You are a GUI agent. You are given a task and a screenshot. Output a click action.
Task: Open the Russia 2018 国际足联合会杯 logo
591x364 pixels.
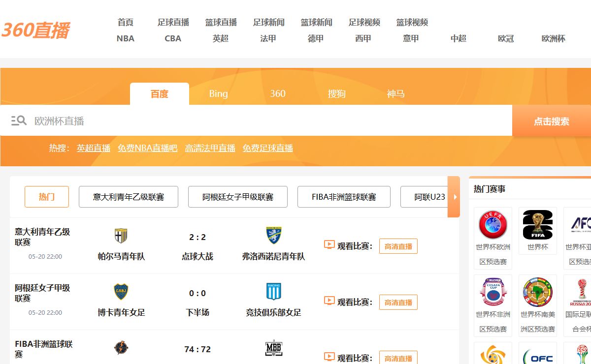(580, 292)
